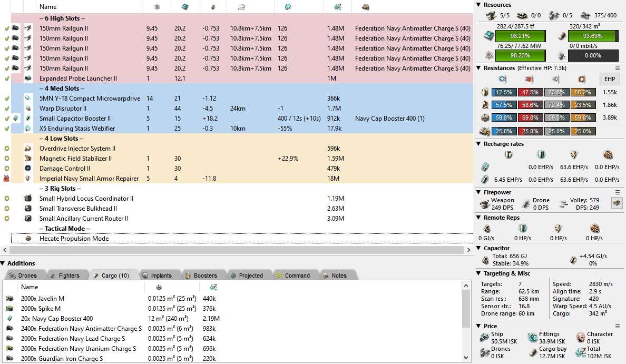
Task: Click the CPU column header icon
Action: point(184,7)
